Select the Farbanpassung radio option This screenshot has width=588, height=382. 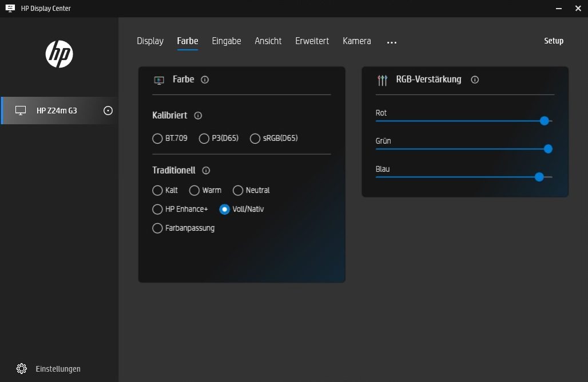point(157,229)
